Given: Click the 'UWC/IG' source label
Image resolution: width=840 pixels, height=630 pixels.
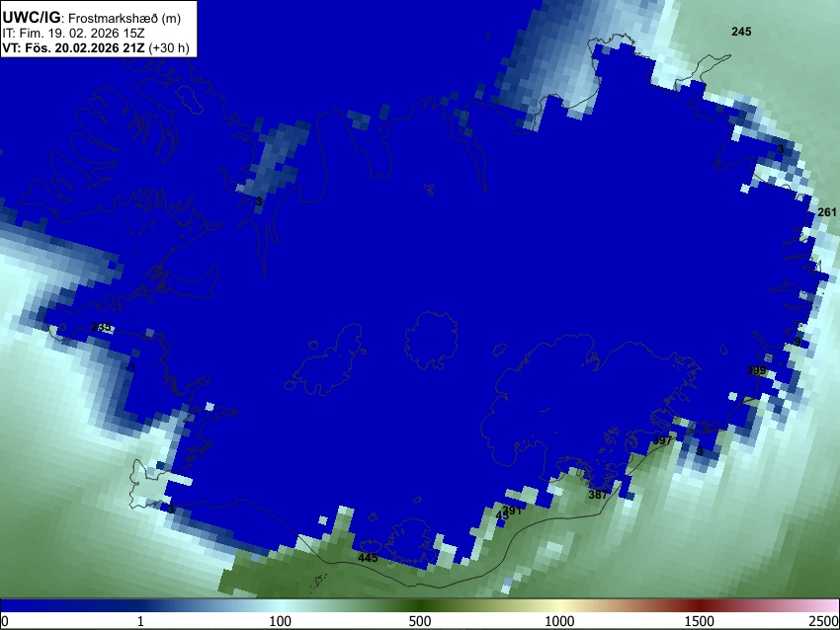Looking at the screenshot, I should [x=31, y=18].
